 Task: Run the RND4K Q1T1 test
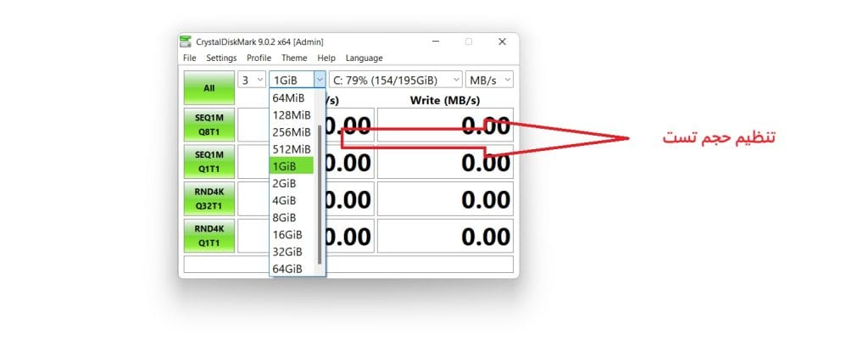pyautogui.click(x=209, y=236)
